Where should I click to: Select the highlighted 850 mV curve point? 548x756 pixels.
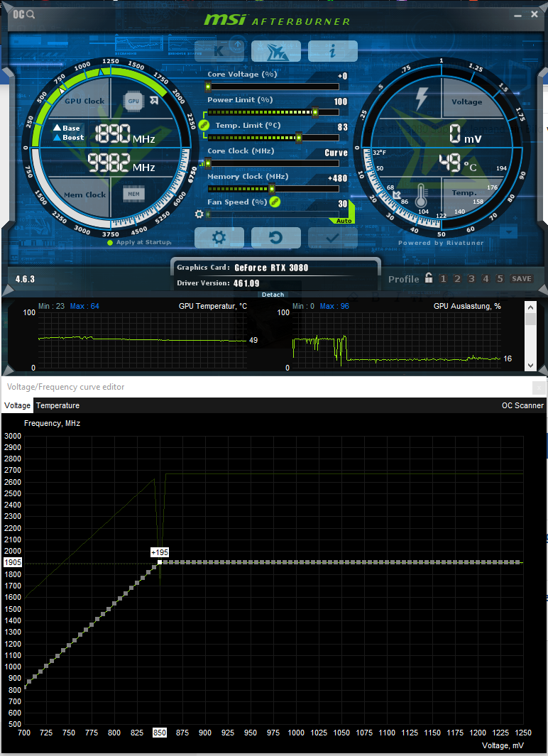coord(160,563)
